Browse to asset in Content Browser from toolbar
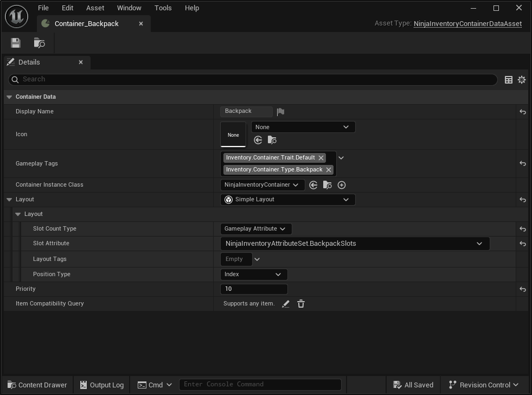The image size is (532, 395). pos(38,42)
